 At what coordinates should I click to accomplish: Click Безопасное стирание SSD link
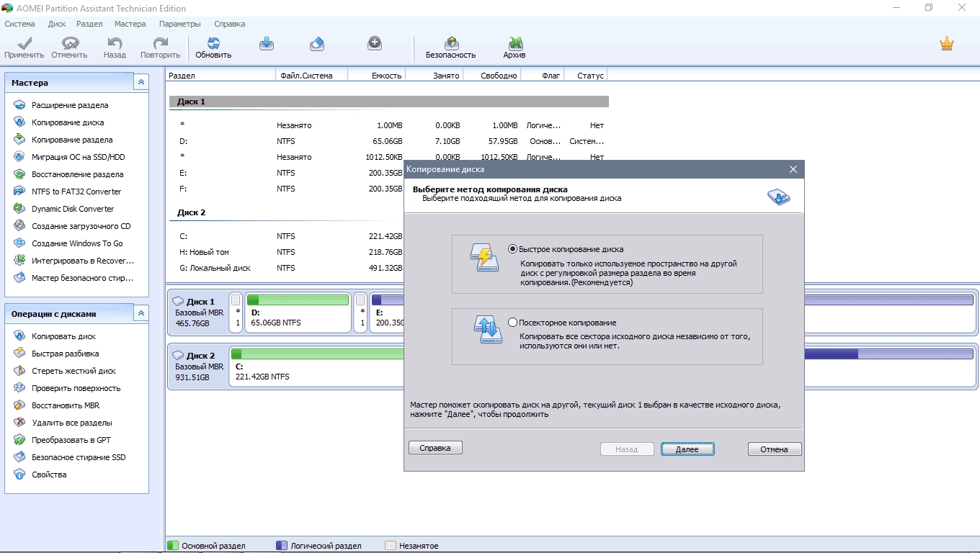[79, 457]
